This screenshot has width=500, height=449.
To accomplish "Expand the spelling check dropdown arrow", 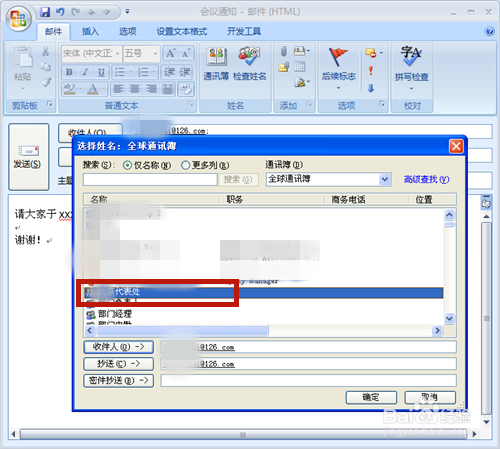I will point(411,89).
